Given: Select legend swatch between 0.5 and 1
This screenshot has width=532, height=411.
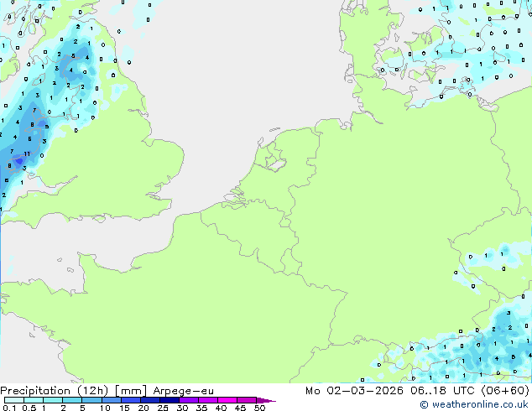Looking at the screenshot, I should click(x=34, y=400).
